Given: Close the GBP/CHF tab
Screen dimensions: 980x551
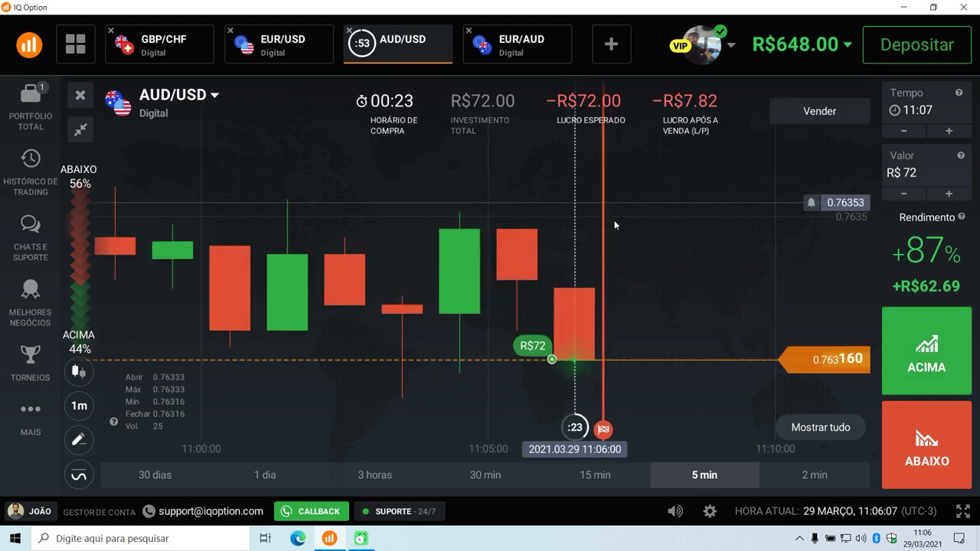Looking at the screenshot, I should pyautogui.click(x=111, y=31).
